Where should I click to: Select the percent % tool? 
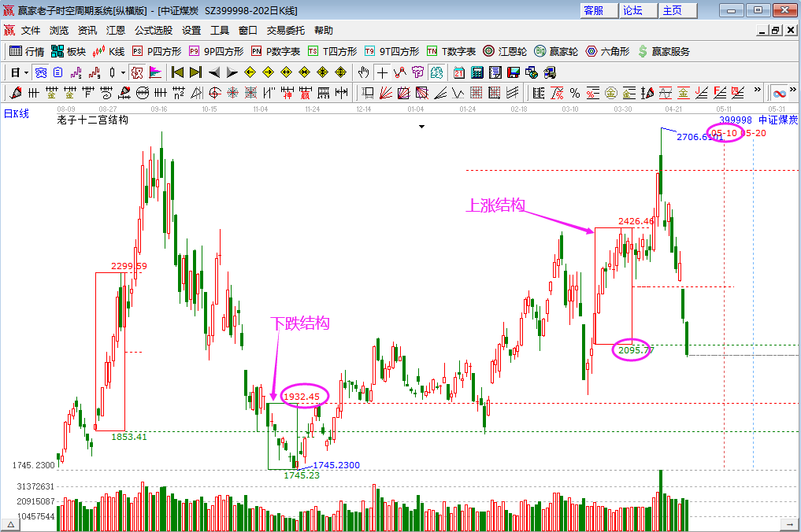575,93
